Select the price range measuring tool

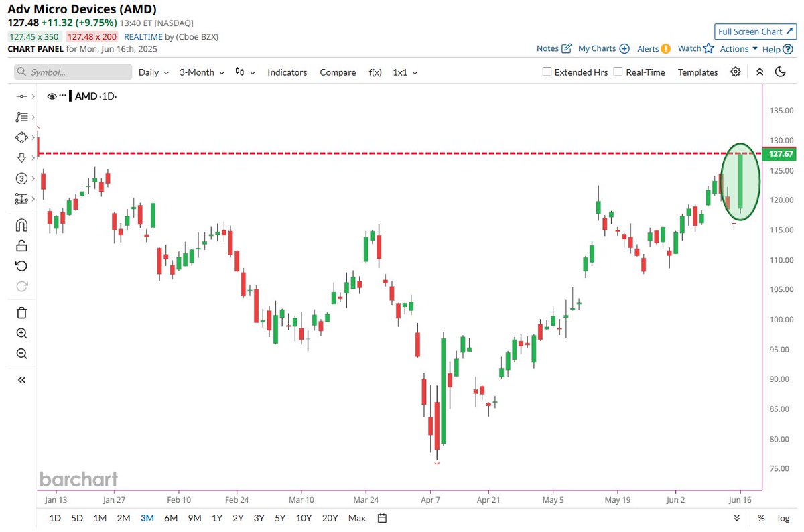coord(21,198)
